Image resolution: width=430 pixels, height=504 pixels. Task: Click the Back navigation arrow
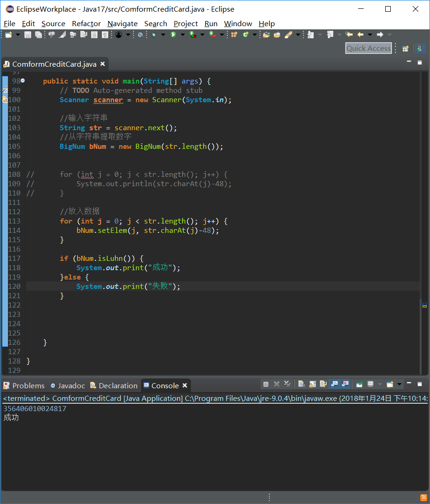[360, 35]
